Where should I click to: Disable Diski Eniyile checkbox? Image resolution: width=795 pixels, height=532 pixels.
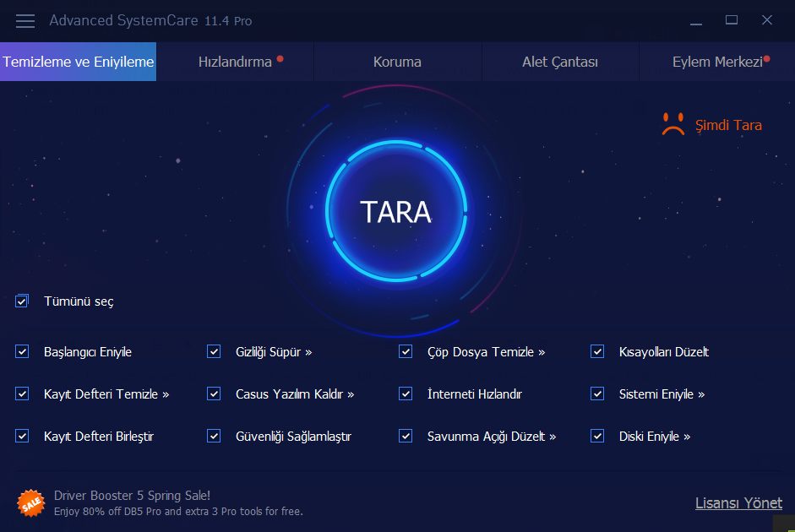(597, 437)
